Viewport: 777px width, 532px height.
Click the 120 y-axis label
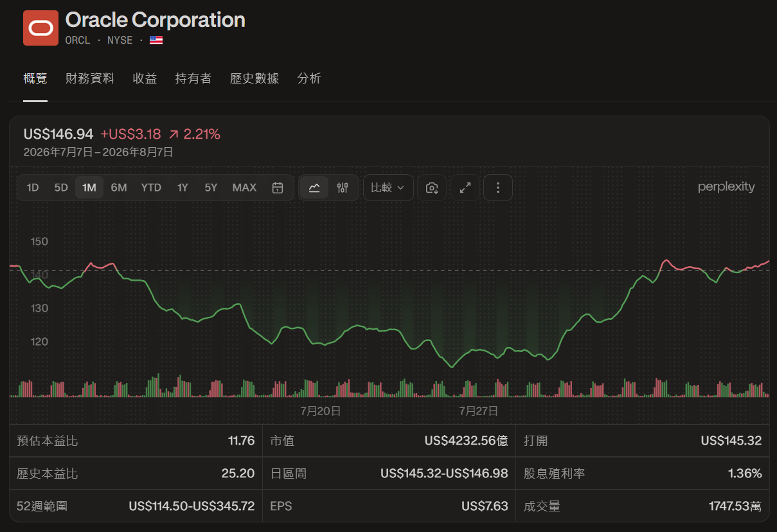tap(39, 341)
